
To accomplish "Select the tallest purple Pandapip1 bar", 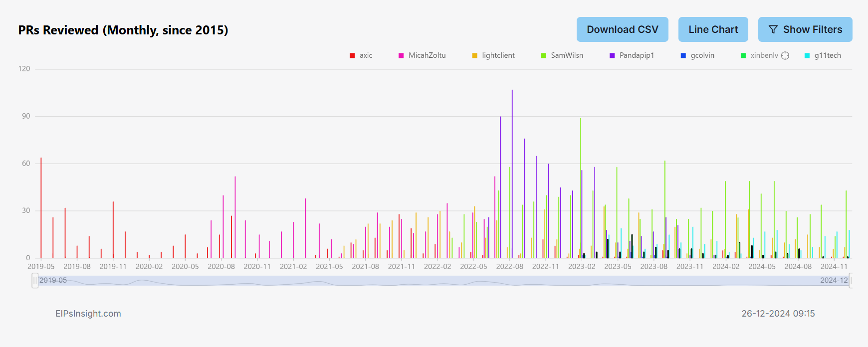I will point(512,174).
